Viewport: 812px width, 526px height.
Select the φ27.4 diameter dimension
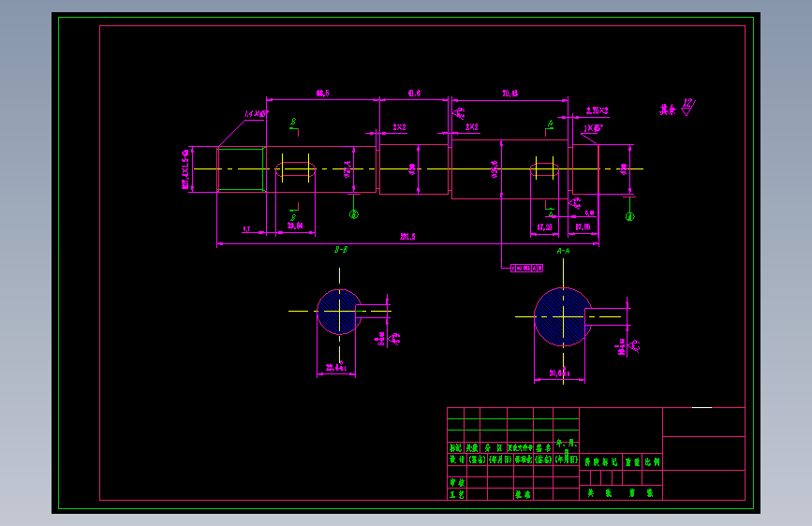347,168
